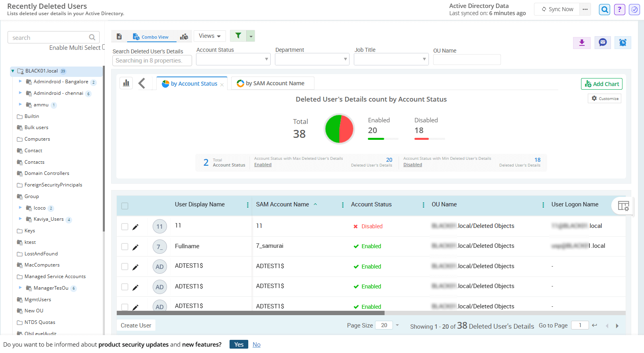Select the Combo View tab
The height and width of the screenshot is (353, 644).
click(x=151, y=37)
